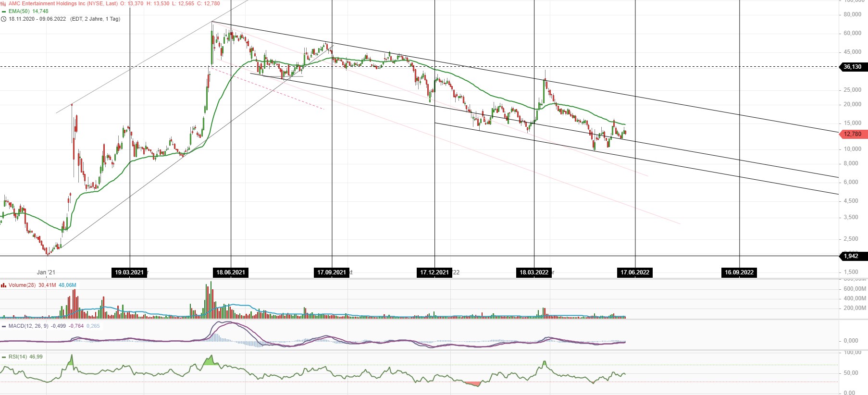
Task: Select the 18.03.2022 vertical line date marker
Action: (x=534, y=272)
